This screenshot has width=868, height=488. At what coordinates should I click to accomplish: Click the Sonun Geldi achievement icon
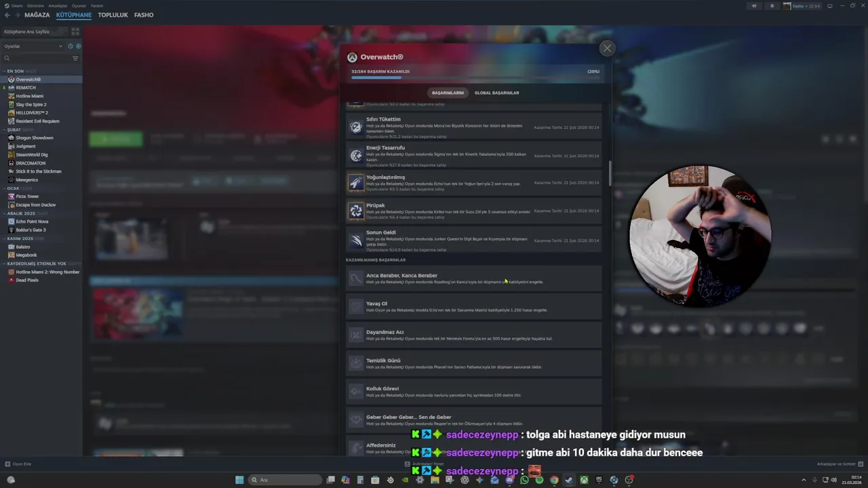[356, 240]
